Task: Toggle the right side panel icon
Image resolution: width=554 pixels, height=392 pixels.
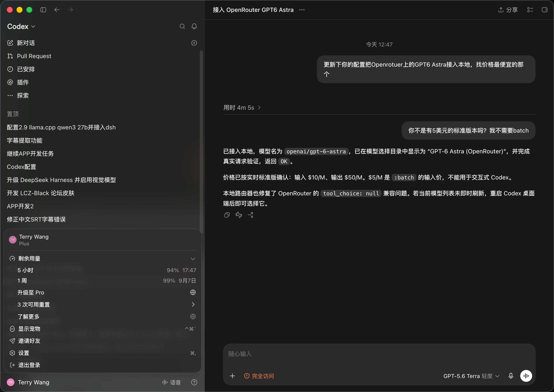Action: [x=545, y=10]
